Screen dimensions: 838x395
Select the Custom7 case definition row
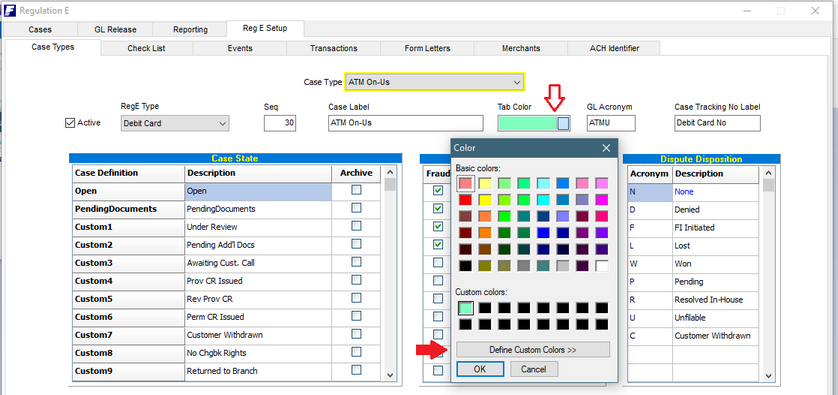pos(128,335)
